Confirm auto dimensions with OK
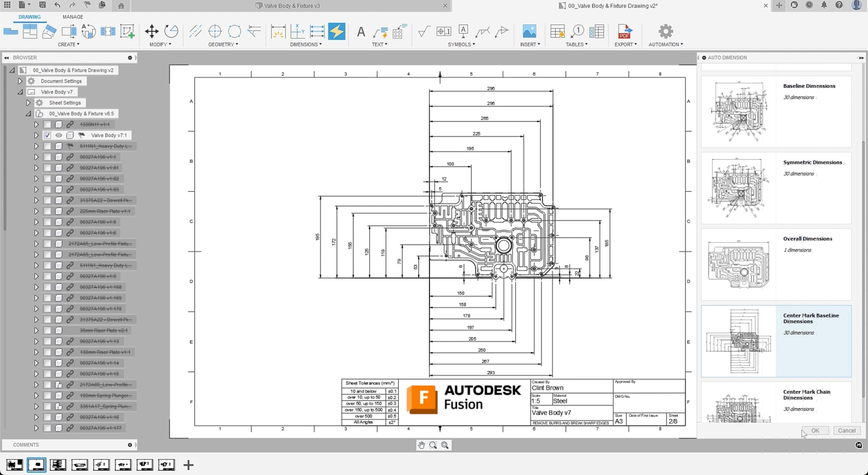The width and height of the screenshot is (868, 475). click(x=815, y=430)
